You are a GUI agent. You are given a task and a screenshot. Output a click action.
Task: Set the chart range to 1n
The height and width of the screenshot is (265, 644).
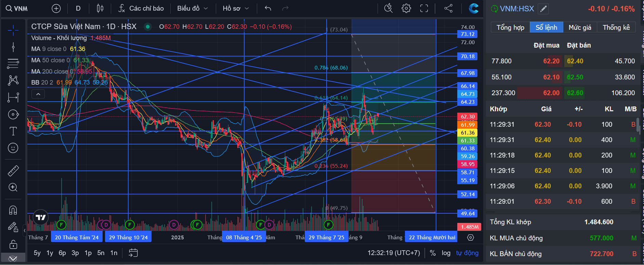coord(114,253)
